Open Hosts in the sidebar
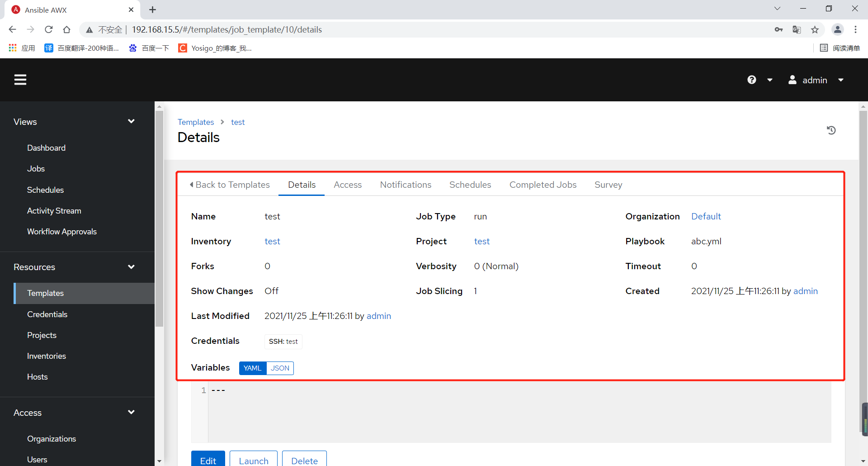Viewport: 868px width, 466px height. (37, 377)
